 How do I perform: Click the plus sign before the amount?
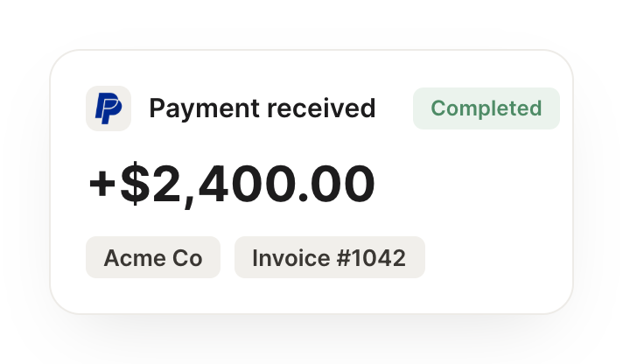coord(102,184)
